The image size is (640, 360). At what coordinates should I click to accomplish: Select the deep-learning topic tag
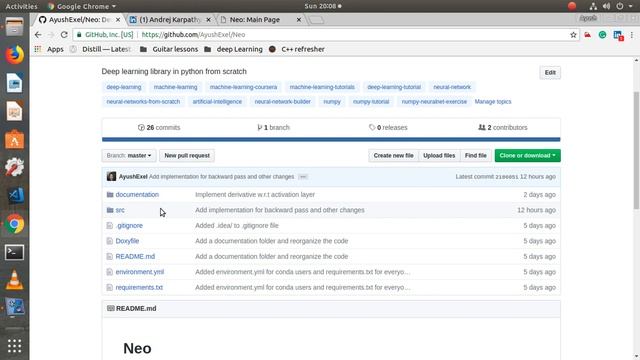point(124,87)
